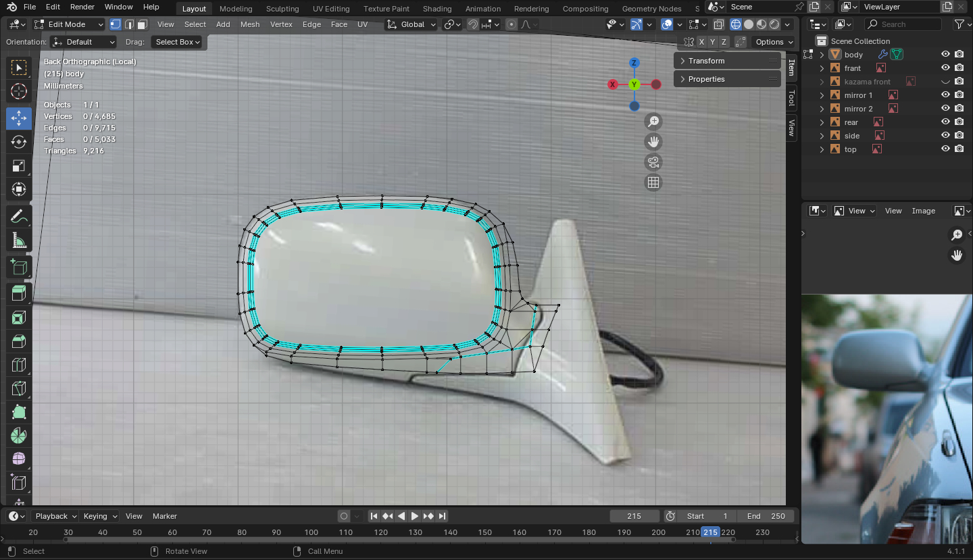Expand the Properties panel

(727, 79)
